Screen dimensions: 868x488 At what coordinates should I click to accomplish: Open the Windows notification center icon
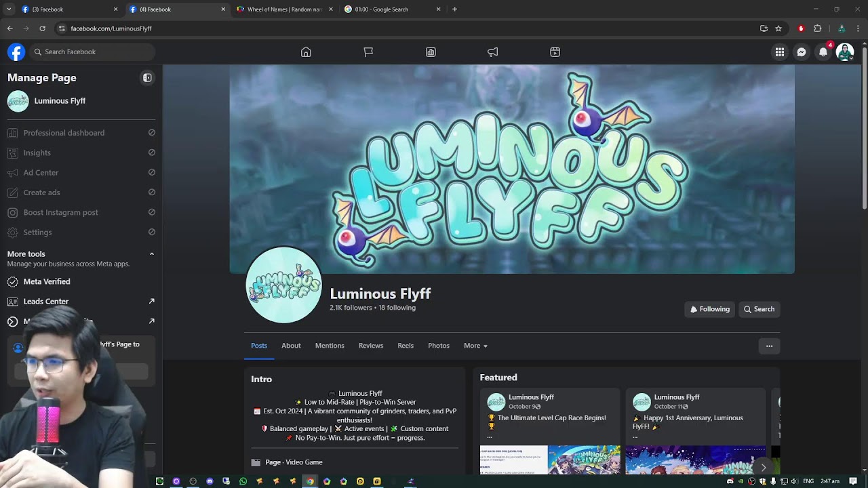(853, 481)
